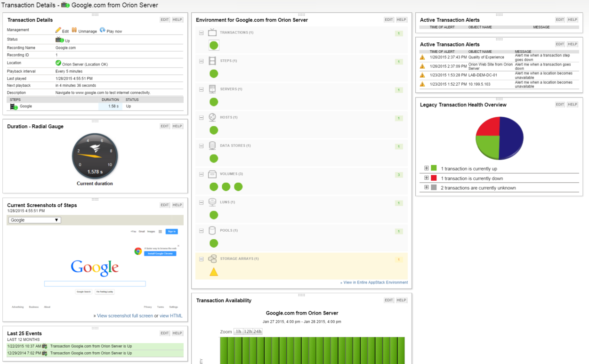The image size is (589, 364).
Task: Click the Unmanage icon in Management row
Action: pyautogui.click(x=74, y=30)
